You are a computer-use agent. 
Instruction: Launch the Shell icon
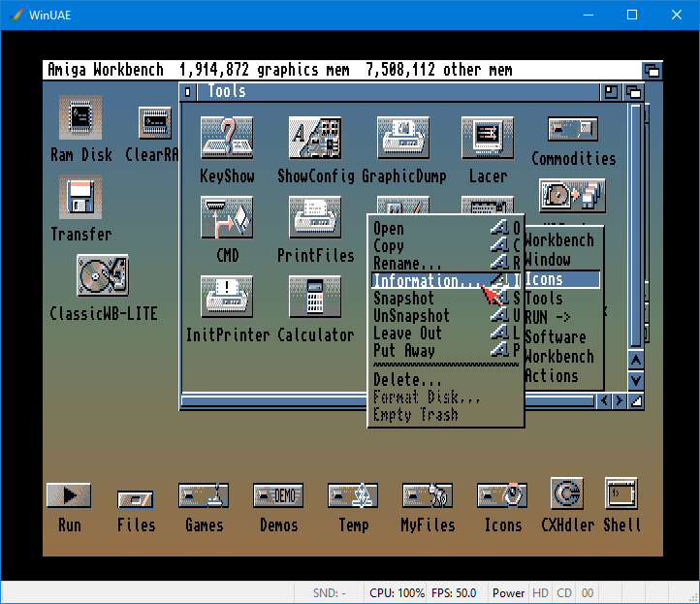pos(620,494)
